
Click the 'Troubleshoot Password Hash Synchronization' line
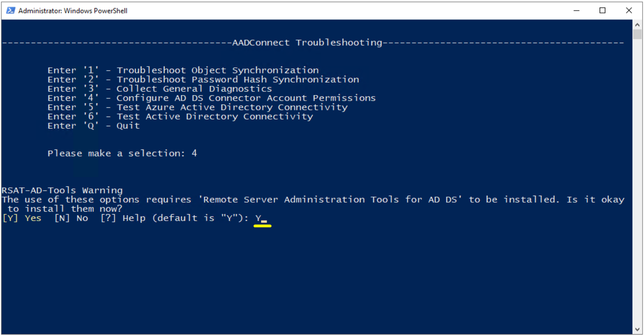point(203,79)
